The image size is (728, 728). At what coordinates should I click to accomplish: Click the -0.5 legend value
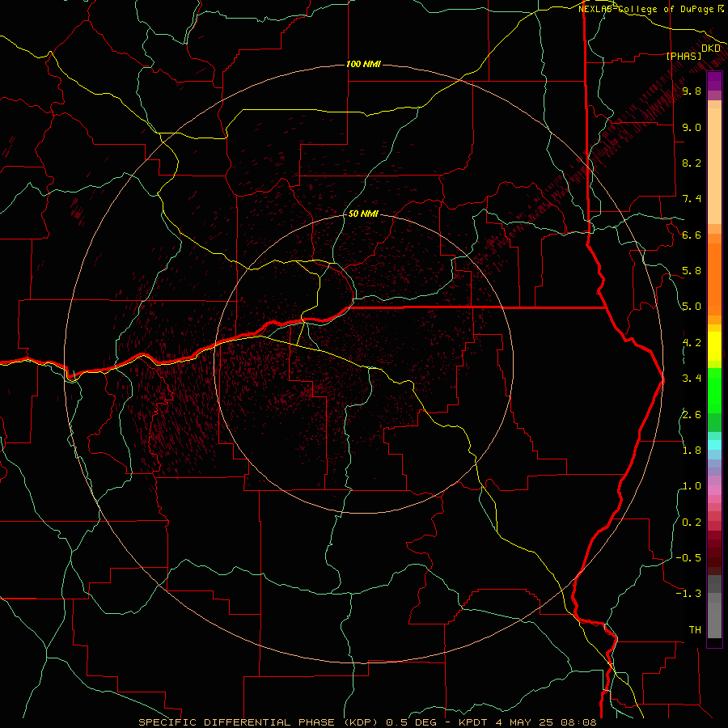coord(688,558)
